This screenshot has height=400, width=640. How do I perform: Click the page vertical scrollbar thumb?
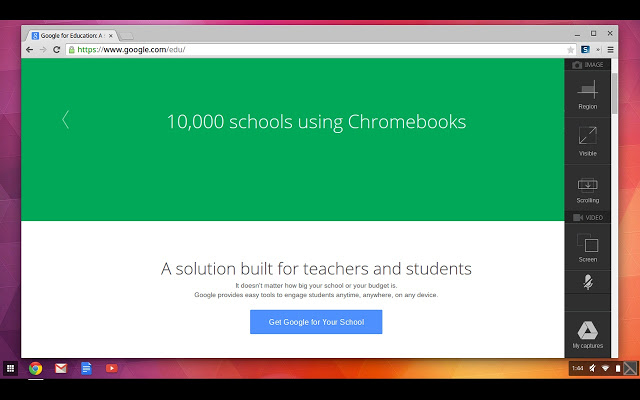pyautogui.click(x=614, y=93)
